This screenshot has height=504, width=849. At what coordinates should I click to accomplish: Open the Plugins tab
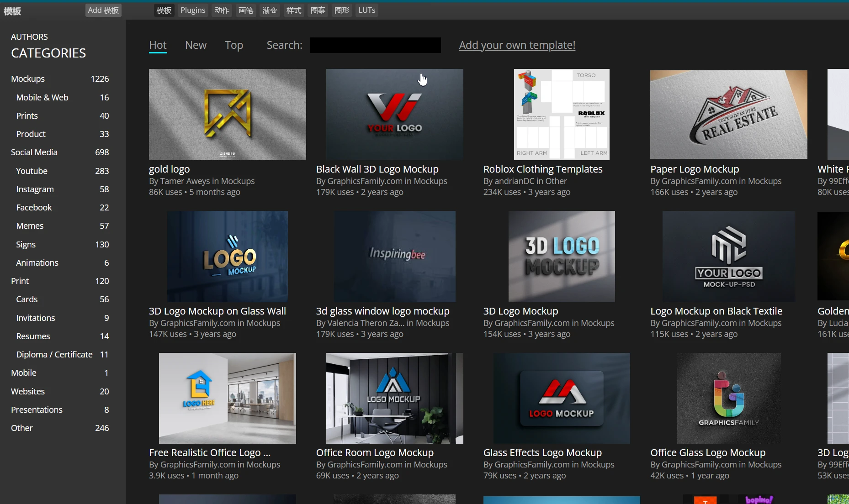(193, 10)
